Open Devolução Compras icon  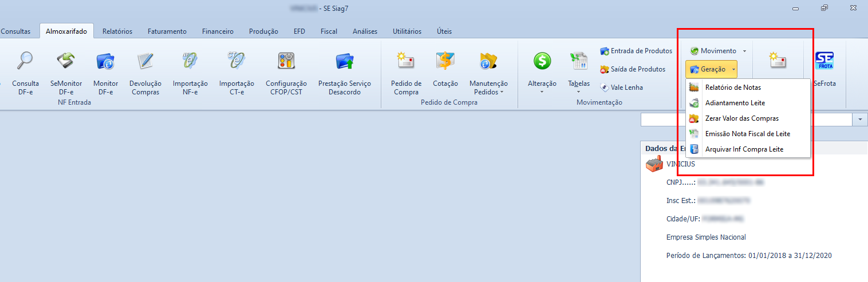coord(145,60)
